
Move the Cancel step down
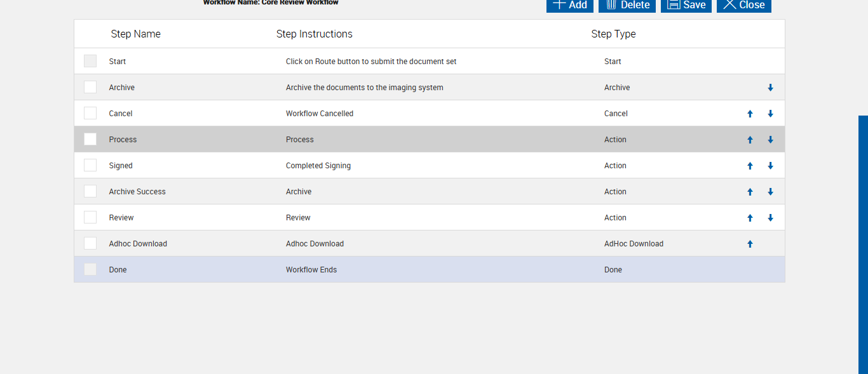[770, 114]
